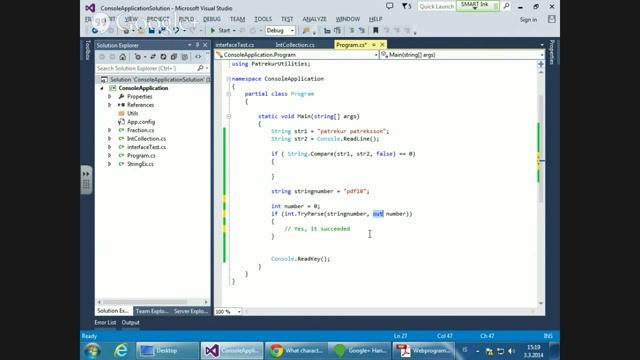Click the Start debugging button
Image resolution: width=640 pixels, height=360 pixels.
pyautogui.click(x=220, y=30)
